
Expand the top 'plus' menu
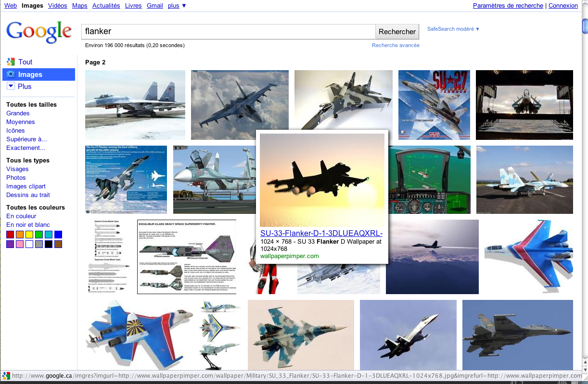tap(177, 6)
